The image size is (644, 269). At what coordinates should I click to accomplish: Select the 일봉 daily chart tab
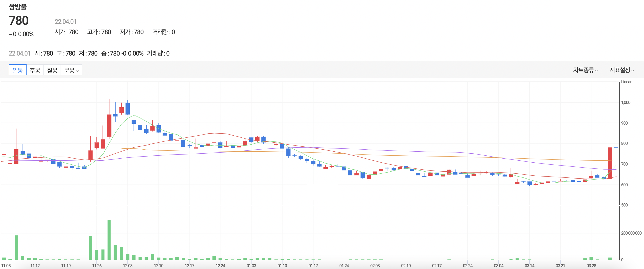click(x=18, y=70)
